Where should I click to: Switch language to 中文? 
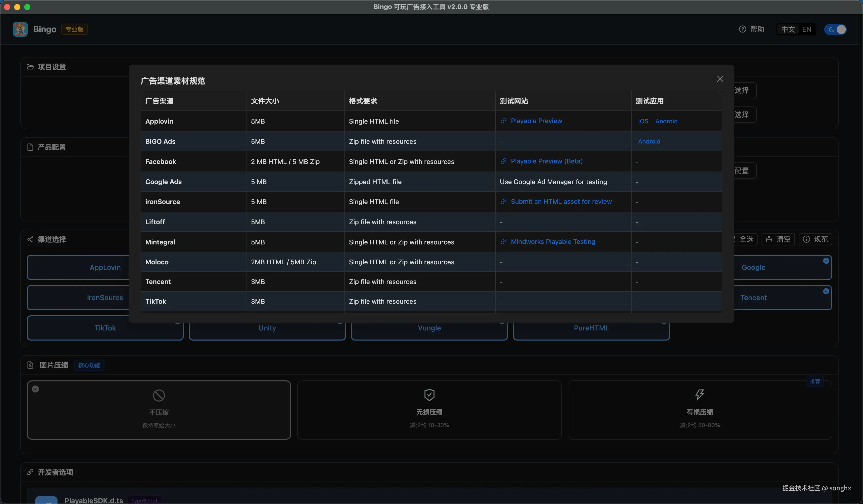click(788, 29)
